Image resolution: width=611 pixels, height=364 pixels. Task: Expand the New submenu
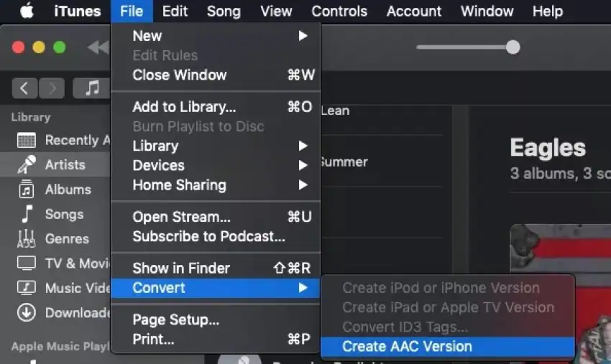click(x=216, y=36)
